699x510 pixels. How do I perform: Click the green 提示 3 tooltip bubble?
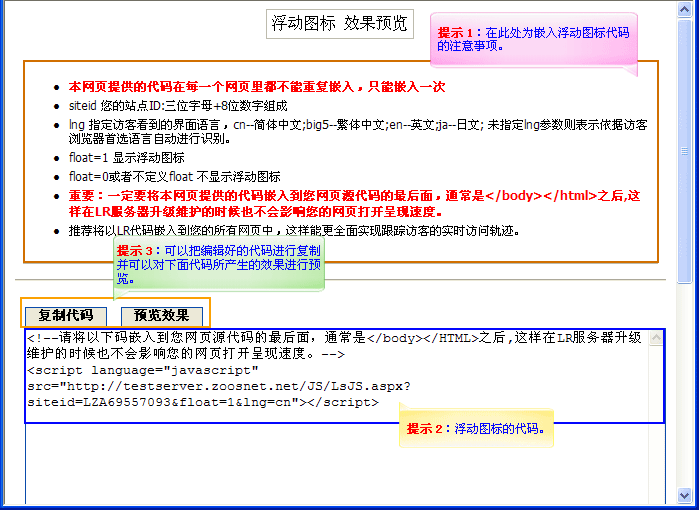[x=219, y=264]
